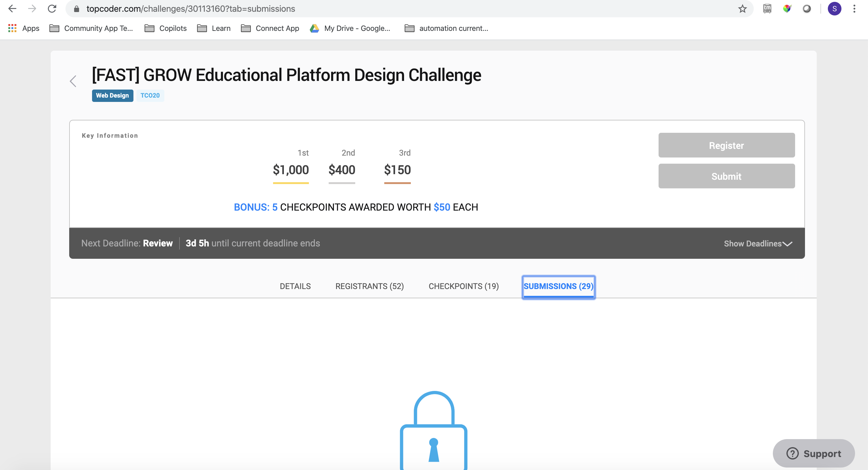Click the browser forward arrow

[32, 9]
